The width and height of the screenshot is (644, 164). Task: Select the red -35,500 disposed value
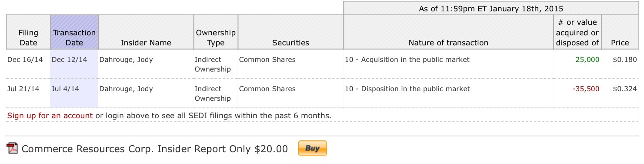coord(586,89)
